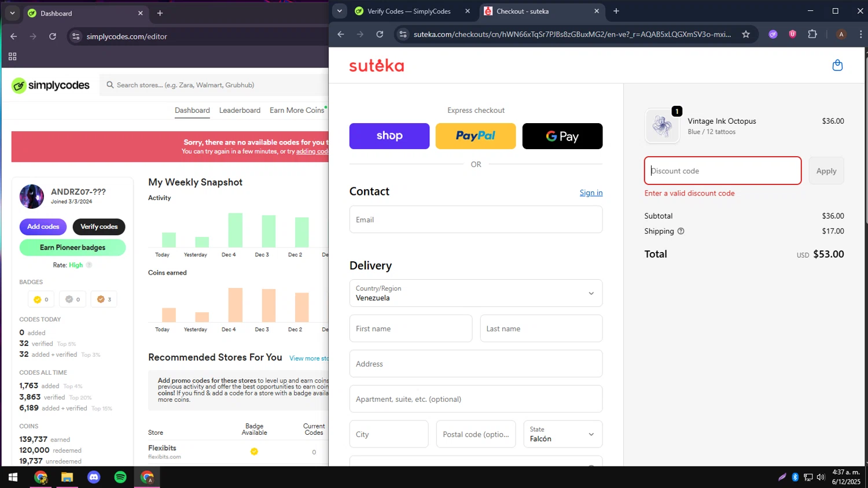The image size is (868, 488).
Task: Go back in the simplycodes window
Action: click(14, 36)
